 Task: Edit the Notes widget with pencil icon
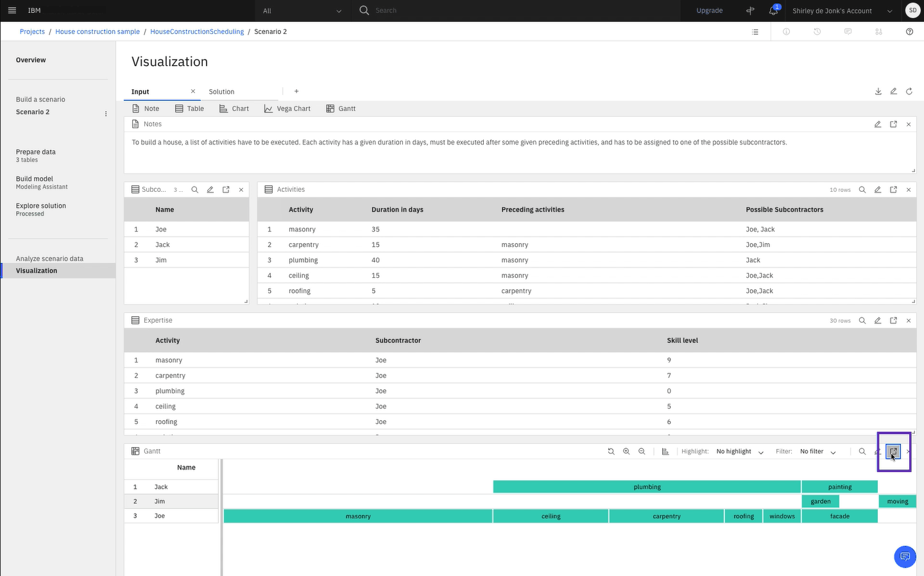(878, 124)
